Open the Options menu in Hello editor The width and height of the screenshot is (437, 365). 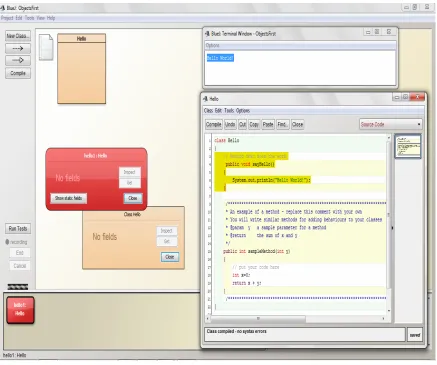pyautogui.click(x=243, y=110)
